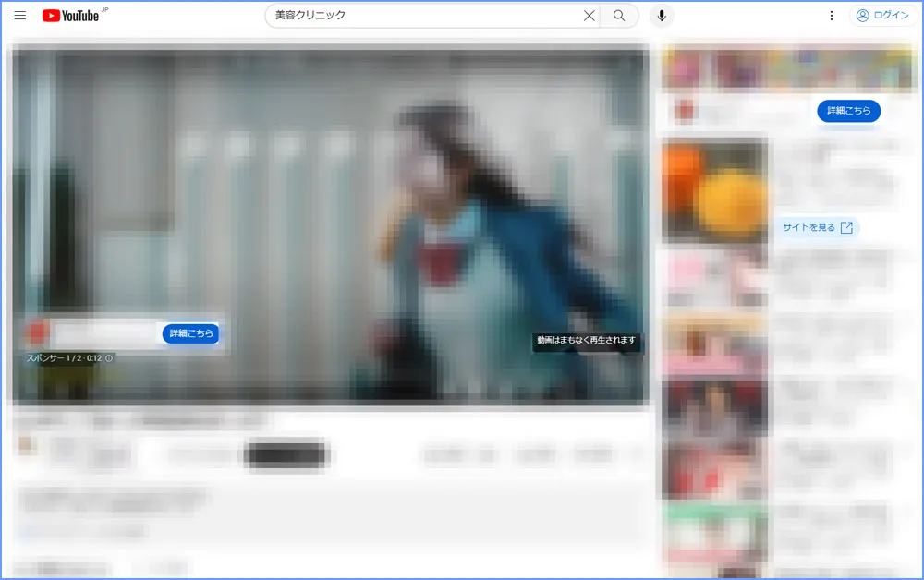
Task: Run search with the magnifier button
Action: click(x=619, y=16)
